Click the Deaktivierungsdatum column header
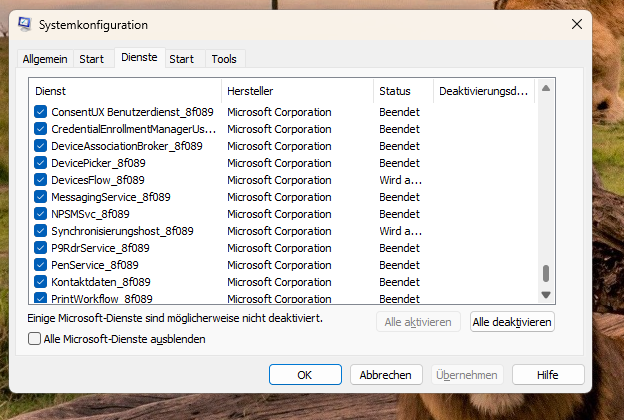 click(x=483, y=91)
